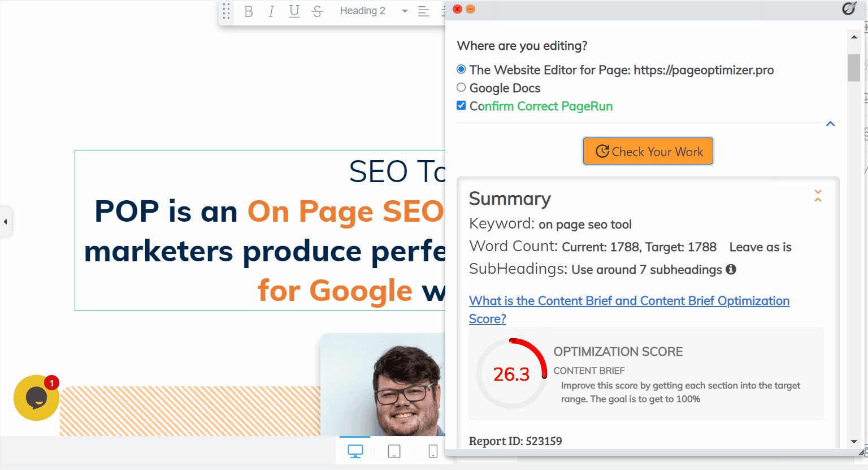Open the text alignment option
Viewport: 868px width, 470px height.
click(424, 11)
